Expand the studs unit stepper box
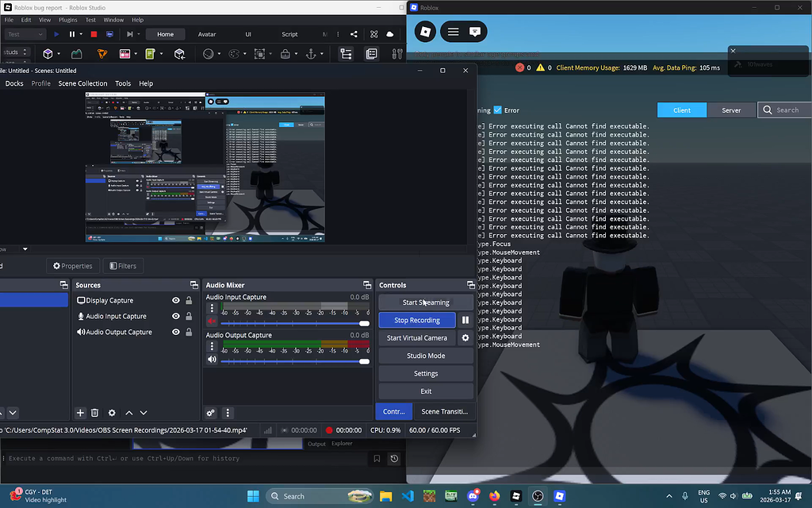 click(x=25, y=53)
